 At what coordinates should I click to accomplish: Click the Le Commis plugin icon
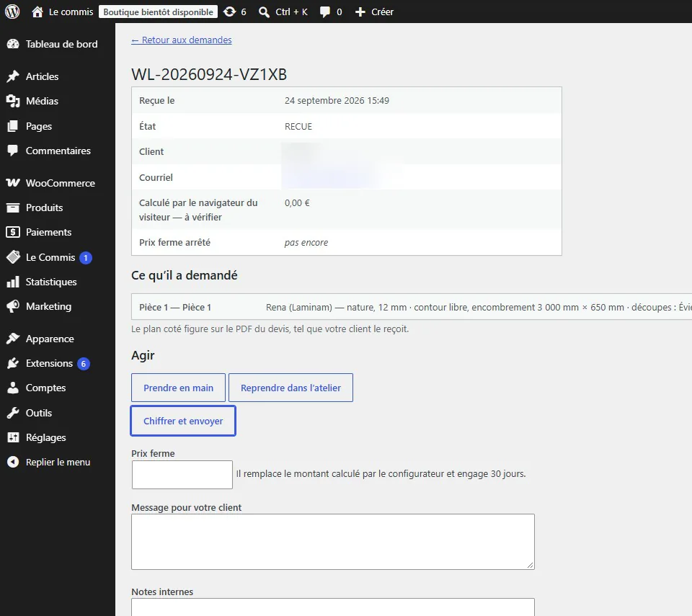click(x=13, y=257)
